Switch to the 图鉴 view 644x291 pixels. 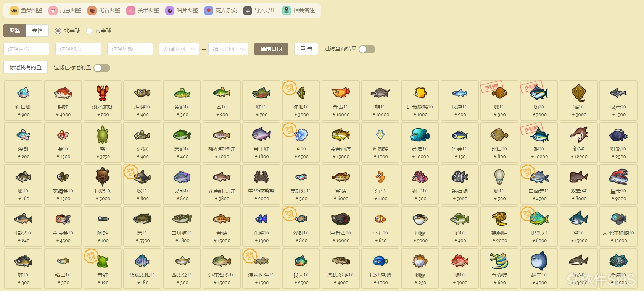click(15, 31)
